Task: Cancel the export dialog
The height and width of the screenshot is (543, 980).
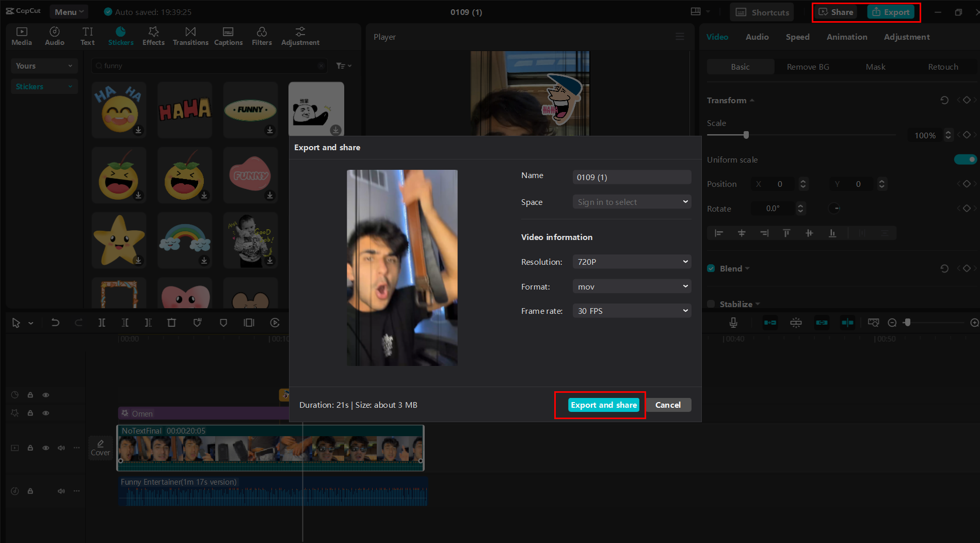Action: 668,405
